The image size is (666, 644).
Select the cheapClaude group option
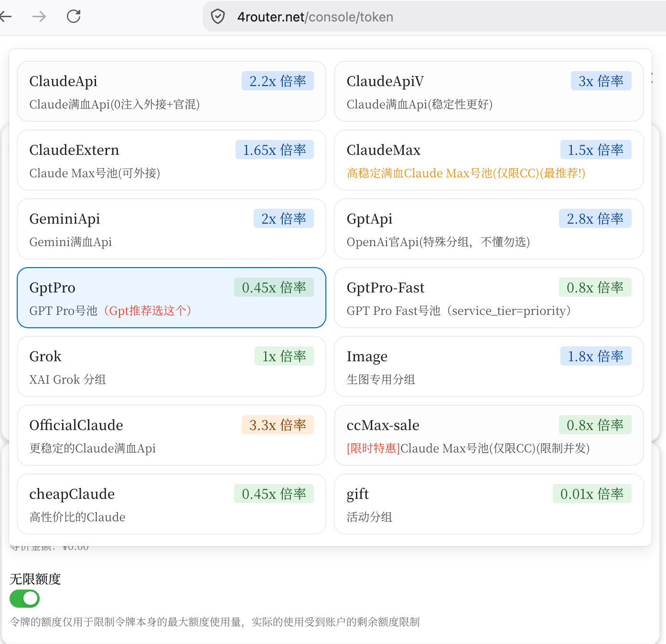click(172, 504)
